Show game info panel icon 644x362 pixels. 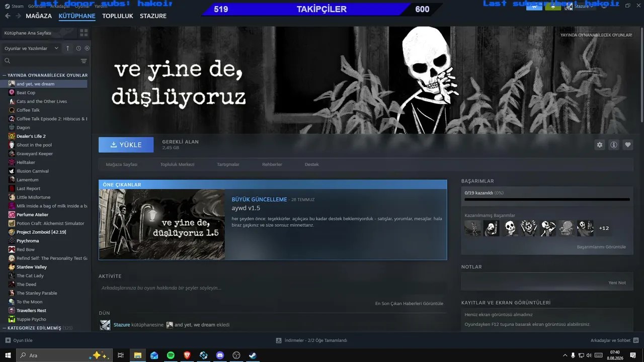[x=614, y=145]
